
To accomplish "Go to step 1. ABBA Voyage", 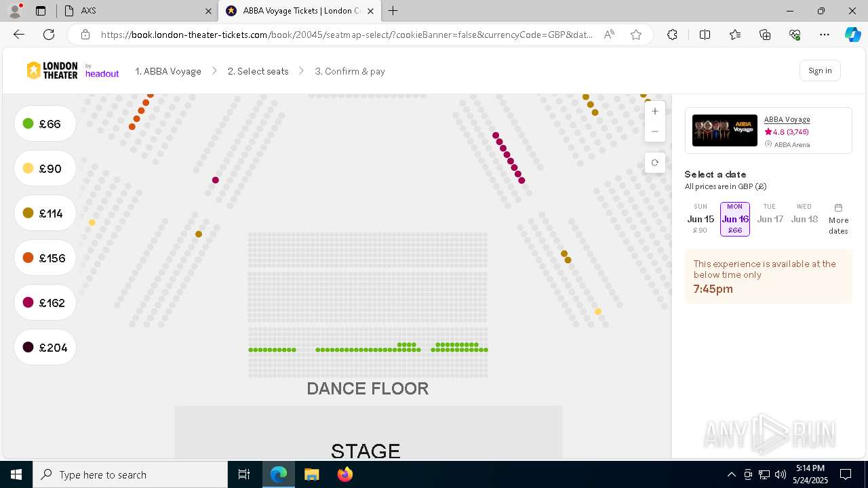I will 168,71.
